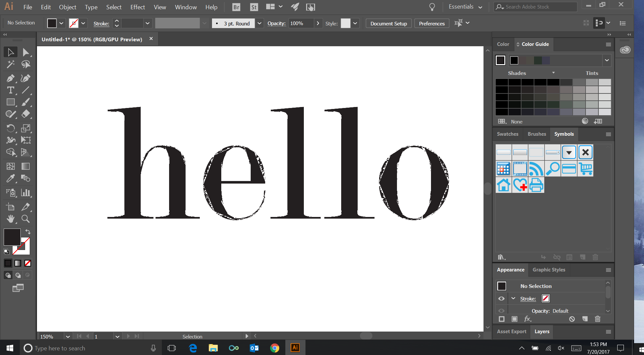This screenshot has height=355, width=644.
Task: Select the Direct Selection tool
Action: (x=26, y=52)
